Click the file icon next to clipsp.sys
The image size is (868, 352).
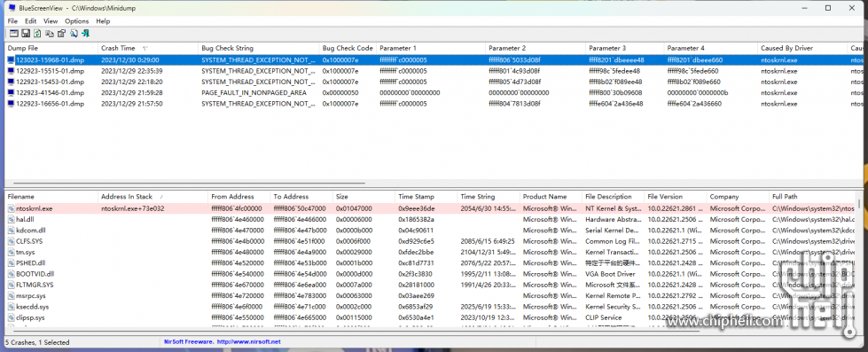(11, 317)
